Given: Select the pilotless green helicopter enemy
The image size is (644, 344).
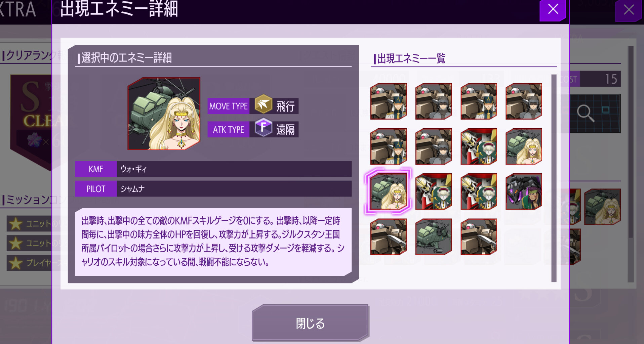Looking at the screenshot, I should point(434,237).
